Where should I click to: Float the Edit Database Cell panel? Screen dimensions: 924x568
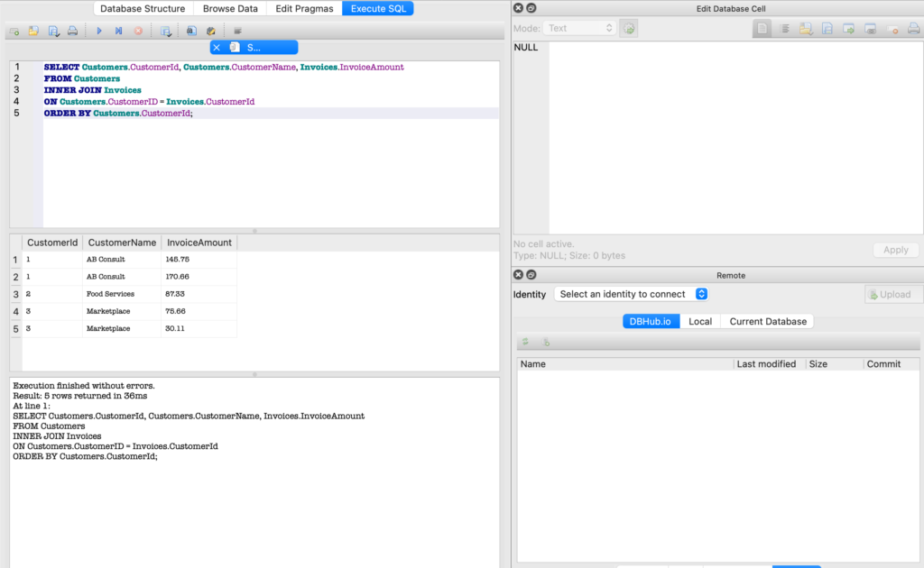pos(531,8)
